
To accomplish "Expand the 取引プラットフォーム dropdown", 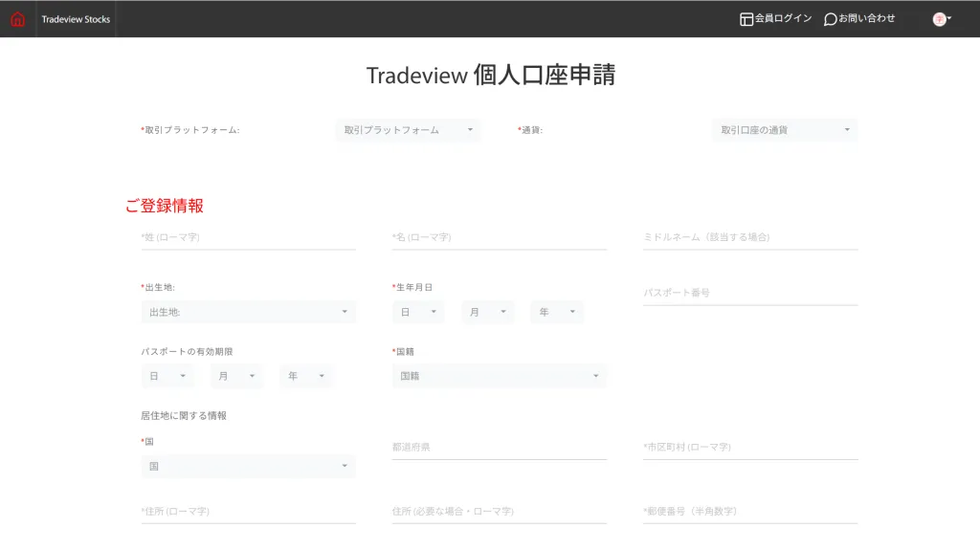I will pyautogui.click(x=408, y=130).
